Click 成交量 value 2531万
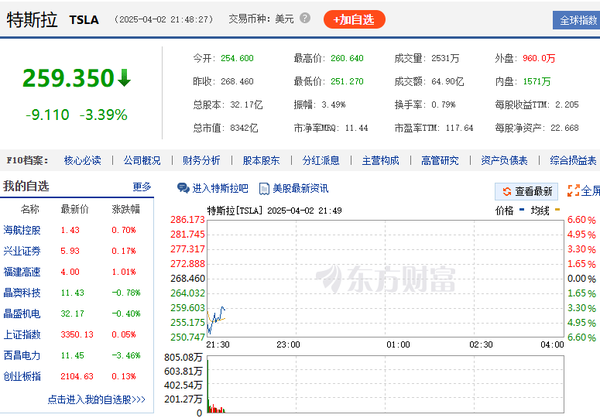The image size is (600, 418). (445, 58)
